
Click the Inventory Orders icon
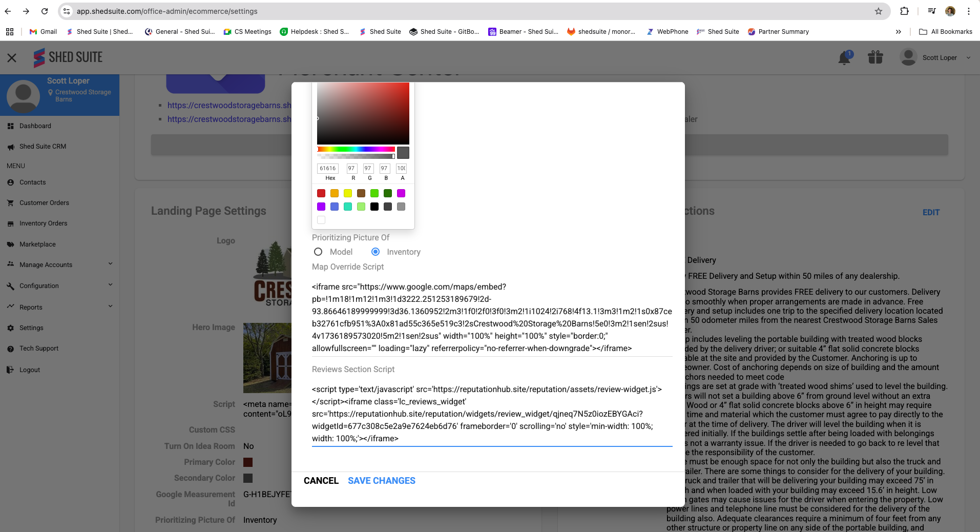(10, 223)
